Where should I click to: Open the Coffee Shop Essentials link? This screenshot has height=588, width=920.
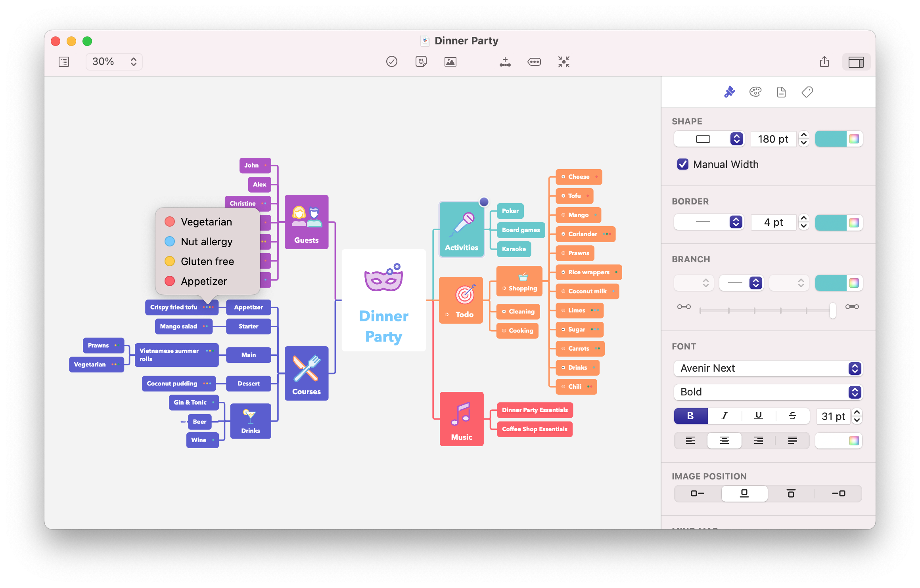pyautogui.click(x=535, y=429)
